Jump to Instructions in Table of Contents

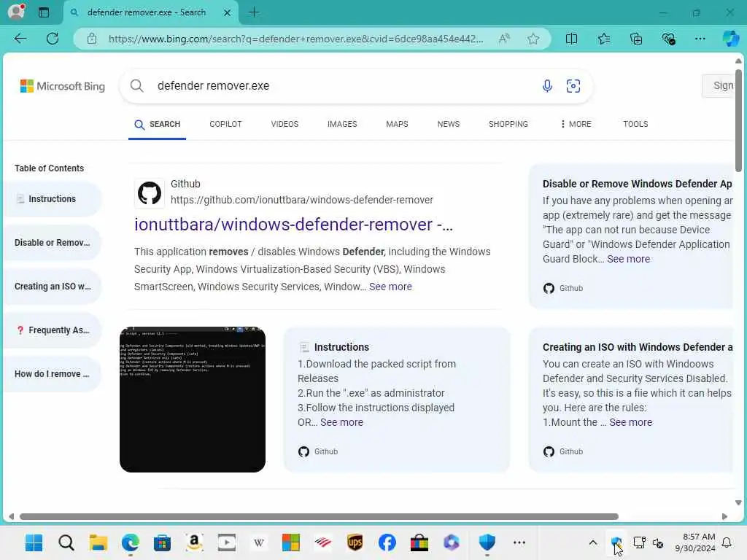53,198
